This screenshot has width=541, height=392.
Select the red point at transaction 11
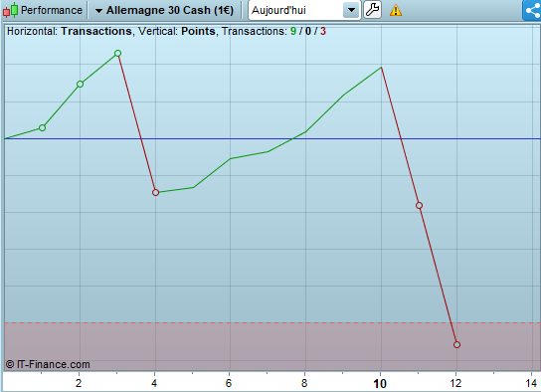point(420,206)
